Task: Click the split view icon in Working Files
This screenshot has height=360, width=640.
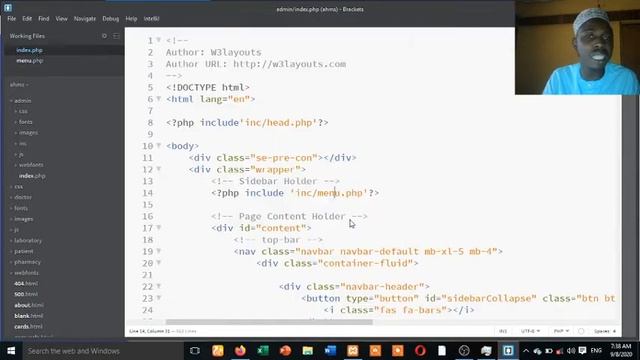Action: pyautogui.click(x=116, y=36)
